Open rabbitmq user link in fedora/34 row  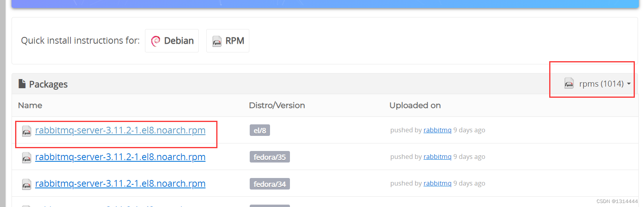(437, 183)
